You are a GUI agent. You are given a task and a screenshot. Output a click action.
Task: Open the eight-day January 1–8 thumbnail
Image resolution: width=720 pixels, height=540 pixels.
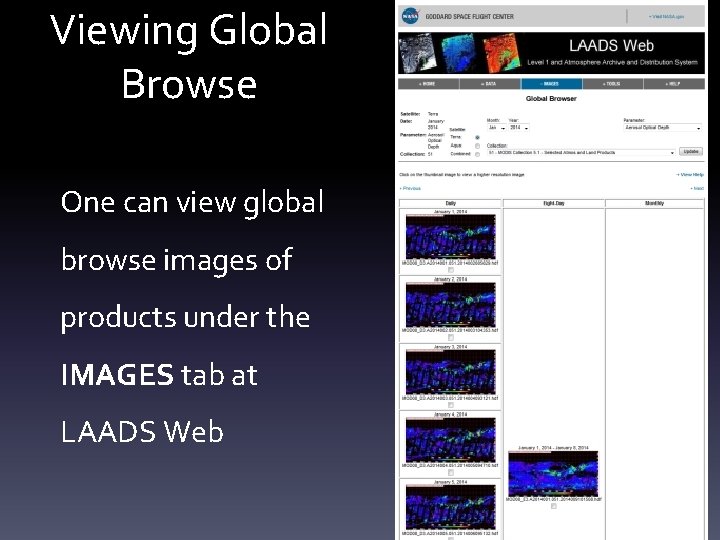pos(553,473)
